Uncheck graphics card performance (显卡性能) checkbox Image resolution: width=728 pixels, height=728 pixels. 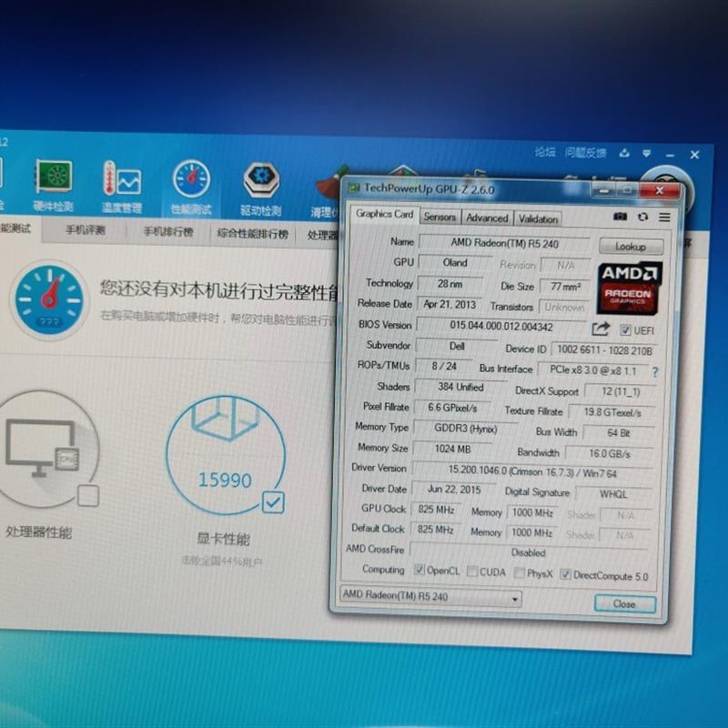pyautogui.click(x=273, y=502)
